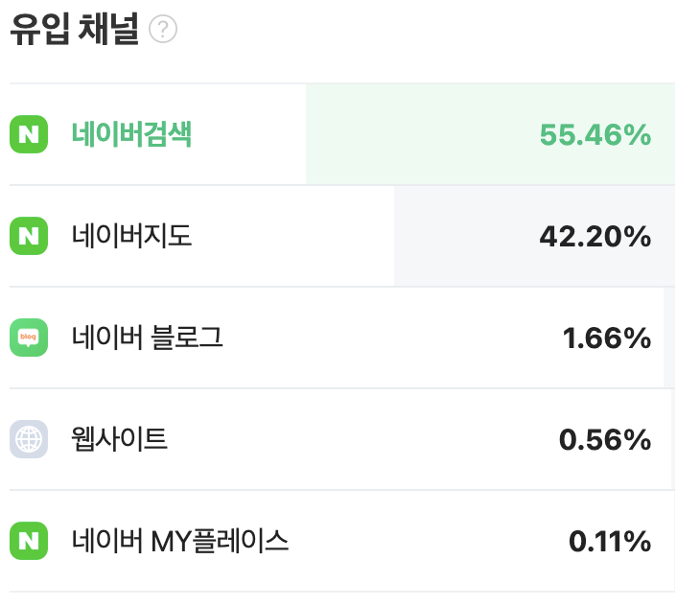Click the 1.66% percentage value
This screenshot has height=606, width=700.
tap(607, 338)
